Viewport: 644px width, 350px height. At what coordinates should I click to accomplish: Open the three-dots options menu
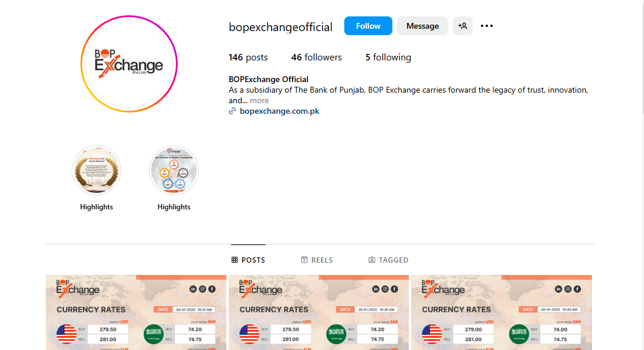click(x=487, y=26)
